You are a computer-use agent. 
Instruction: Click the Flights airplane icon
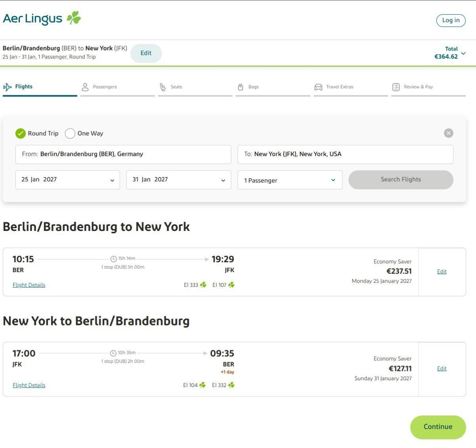point(7,87)
